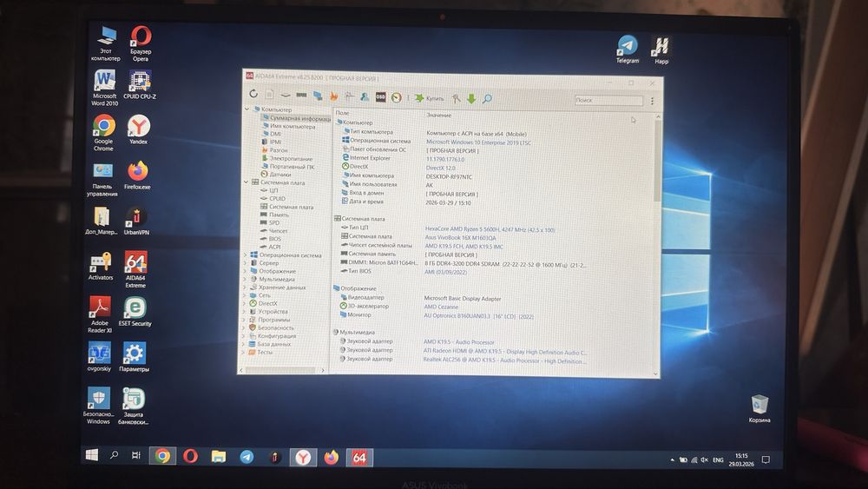The width and height of the screenshot is (868, 489).
Task: Open the OSD panel toolbar icon
Action: pos(380,97)
